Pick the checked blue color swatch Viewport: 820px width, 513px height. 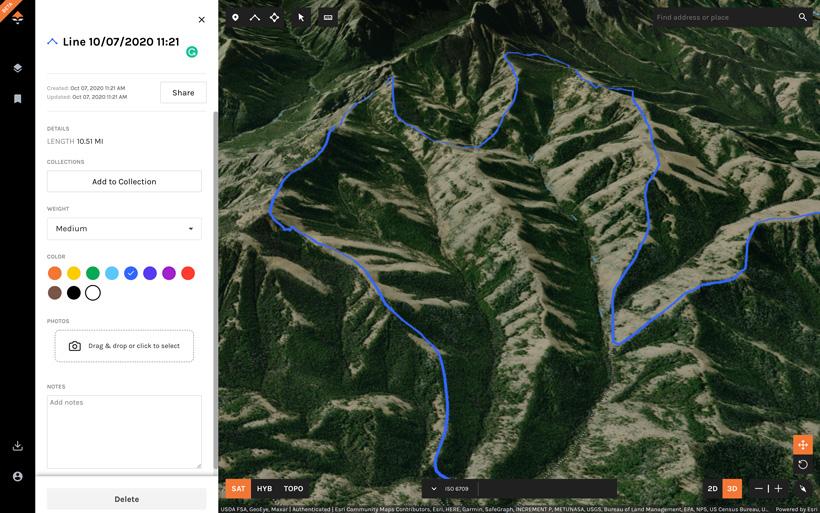131,273
